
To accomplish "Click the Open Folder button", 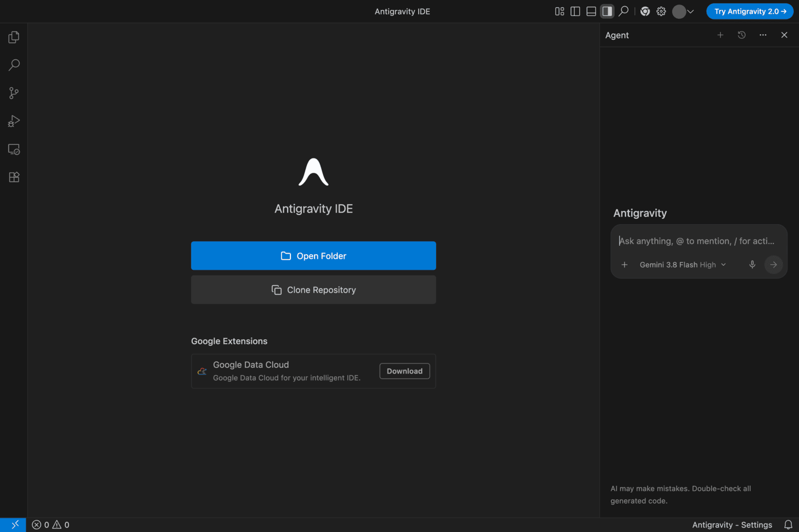I will tap(313, 256).
